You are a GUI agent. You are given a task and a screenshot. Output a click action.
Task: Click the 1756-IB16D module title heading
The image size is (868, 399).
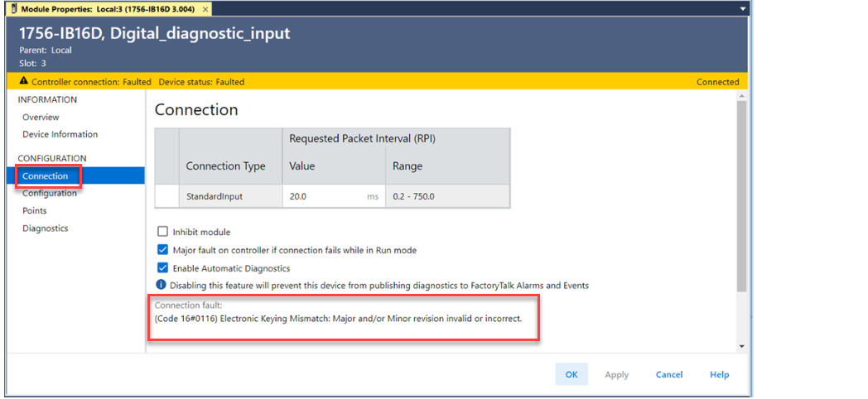[x=154, y=33]
